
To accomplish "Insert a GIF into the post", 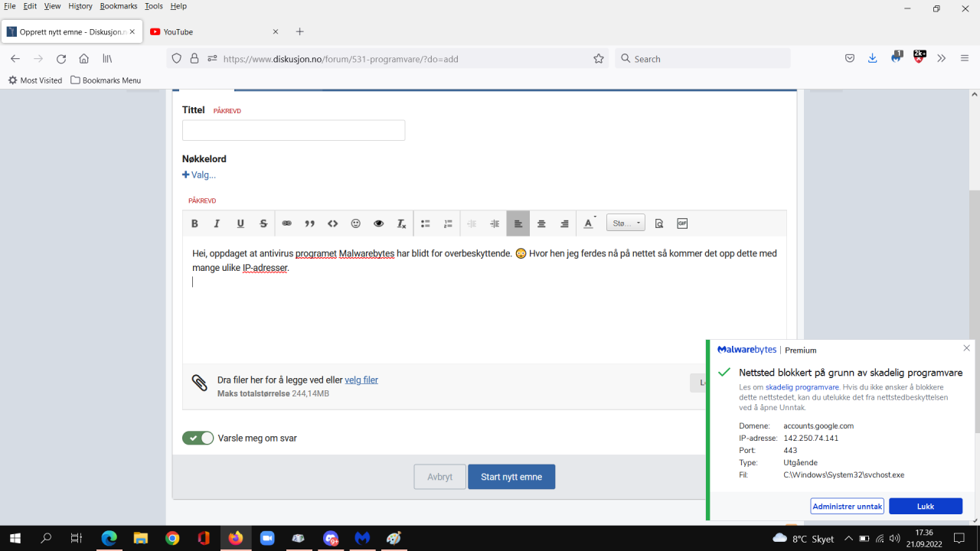I will pos(682,223).
